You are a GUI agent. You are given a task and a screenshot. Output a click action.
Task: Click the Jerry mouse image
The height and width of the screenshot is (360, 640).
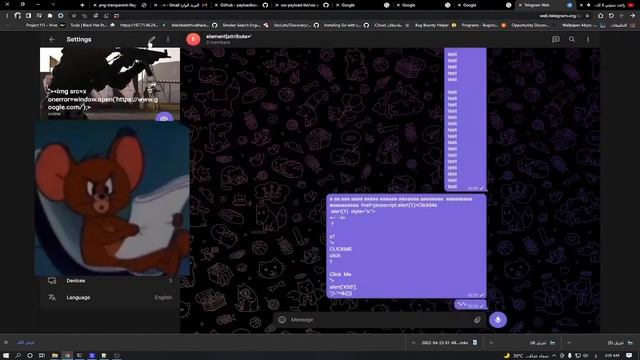tap(112, 198)
